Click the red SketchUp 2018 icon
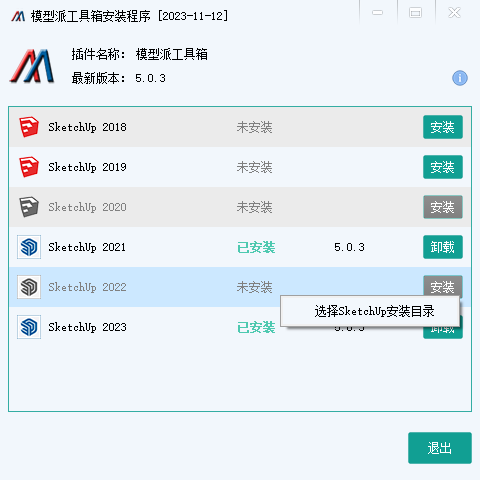The image size is (480, 480). point(29,127)
